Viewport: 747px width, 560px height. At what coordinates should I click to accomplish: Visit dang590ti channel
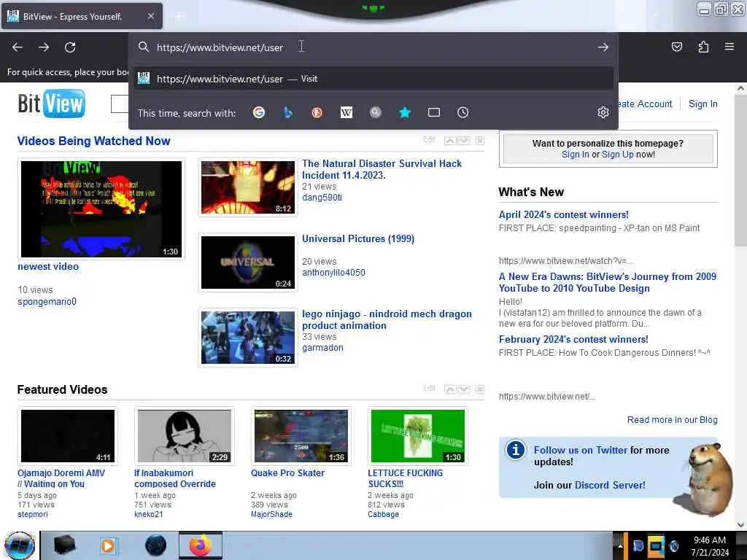322,197
